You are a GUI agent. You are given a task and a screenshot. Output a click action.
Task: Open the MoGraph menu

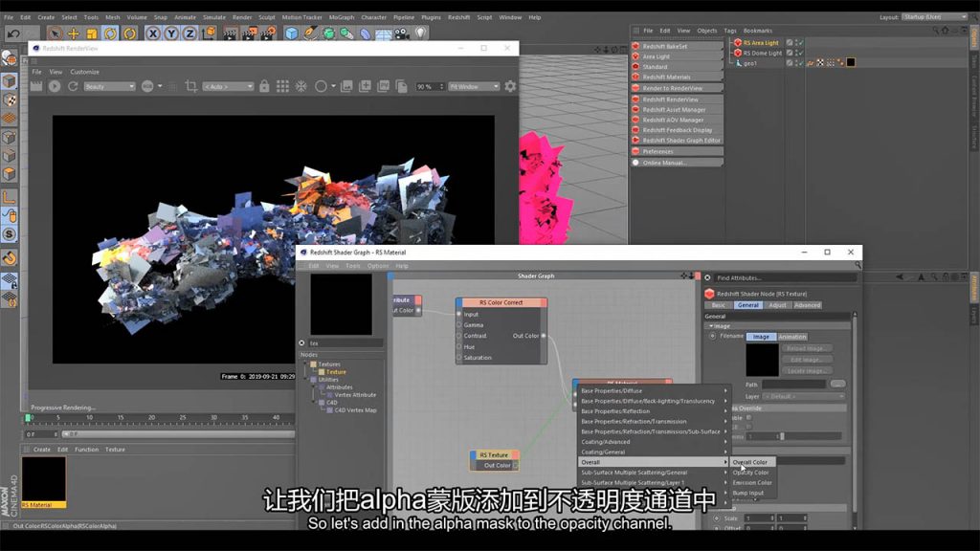click(x=342, y=17)
